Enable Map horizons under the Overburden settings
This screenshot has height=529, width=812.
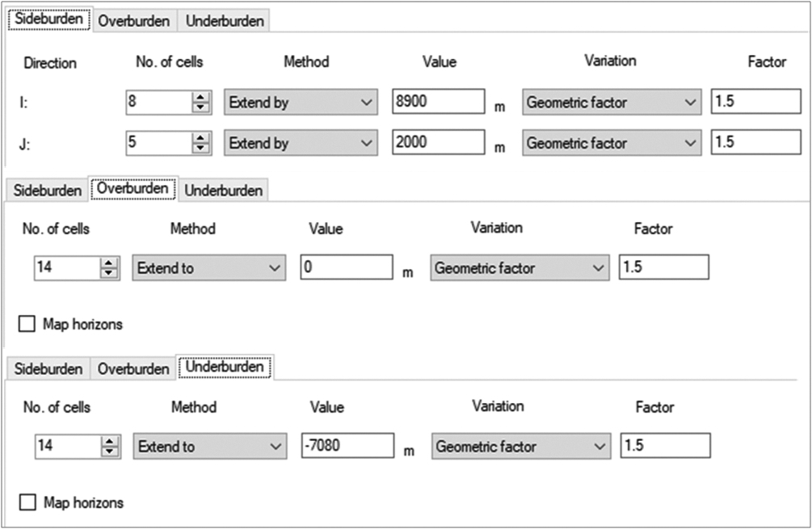click(27, 325)
